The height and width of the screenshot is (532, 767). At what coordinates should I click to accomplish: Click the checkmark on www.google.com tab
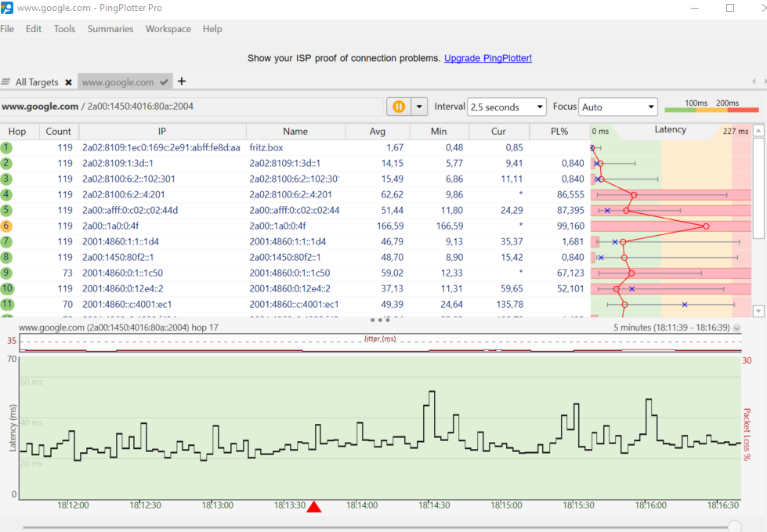pos(164,82)
